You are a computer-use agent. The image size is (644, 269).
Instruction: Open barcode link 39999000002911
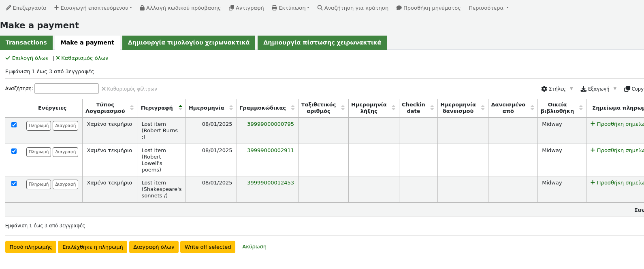(271, 150)
